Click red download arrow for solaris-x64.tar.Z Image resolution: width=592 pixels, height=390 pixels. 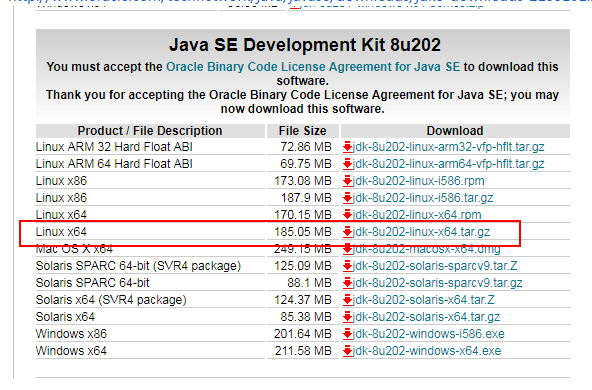(347, 300)
